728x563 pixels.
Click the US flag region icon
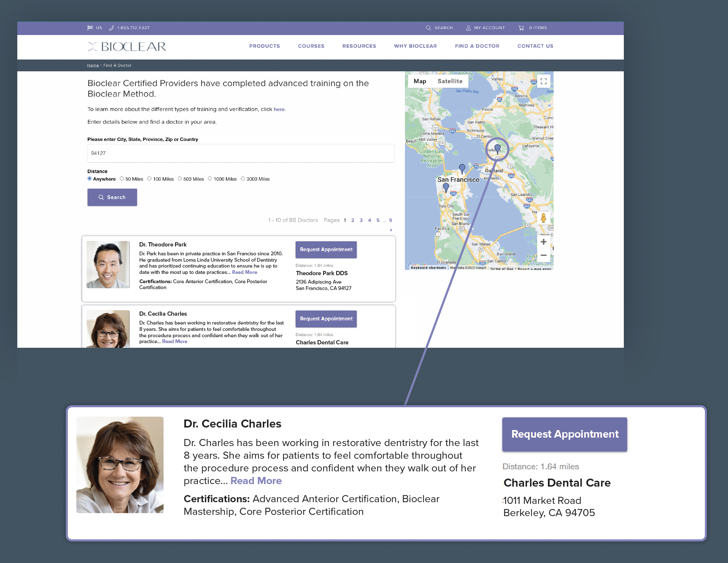90,28
